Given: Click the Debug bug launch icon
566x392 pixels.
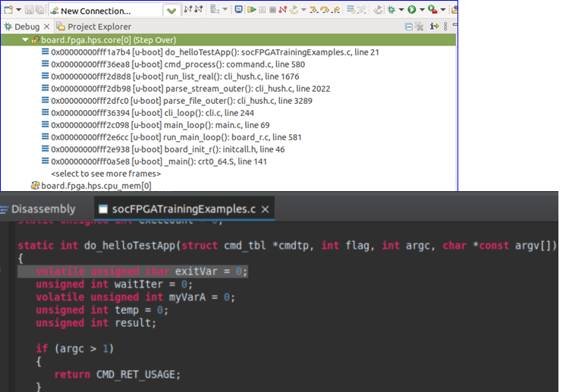Looking at the screenshot, I should [x=391, y=10].
